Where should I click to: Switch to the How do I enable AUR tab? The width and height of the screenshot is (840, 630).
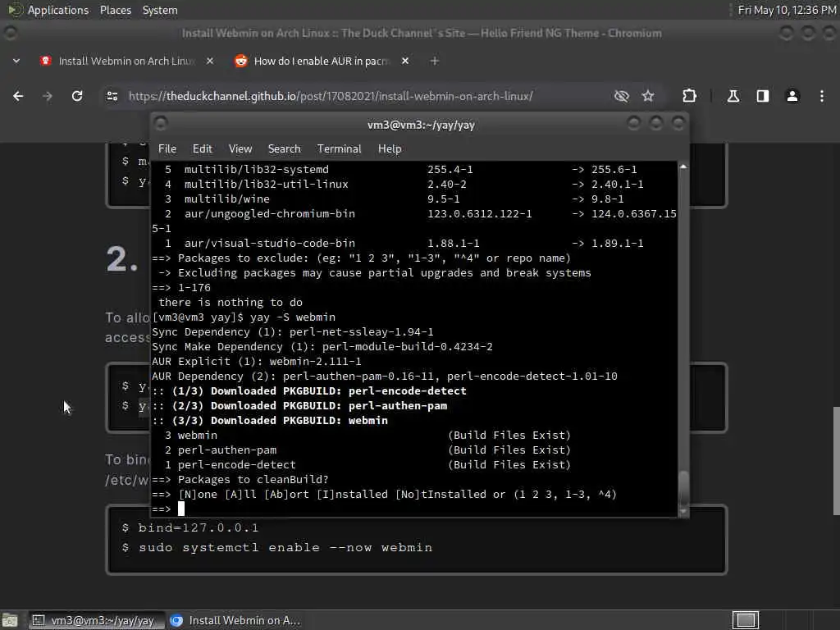pos(322,61)
